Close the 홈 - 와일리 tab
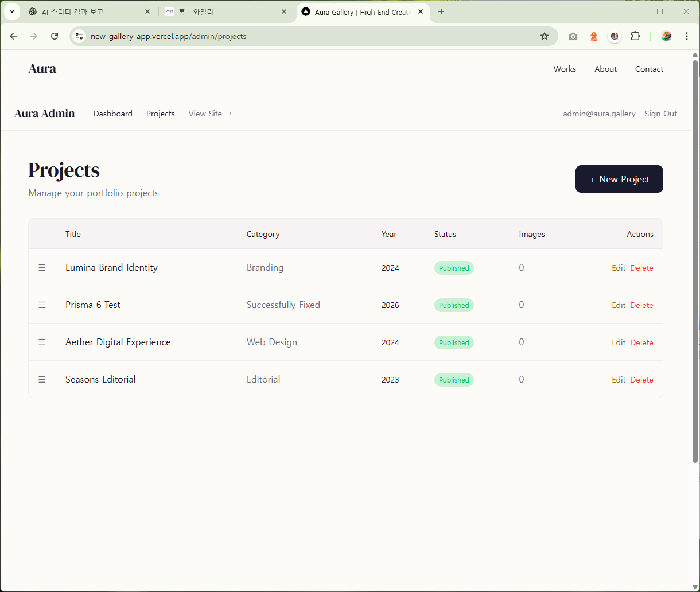The image size is (700, 592). tap(284, 11)
